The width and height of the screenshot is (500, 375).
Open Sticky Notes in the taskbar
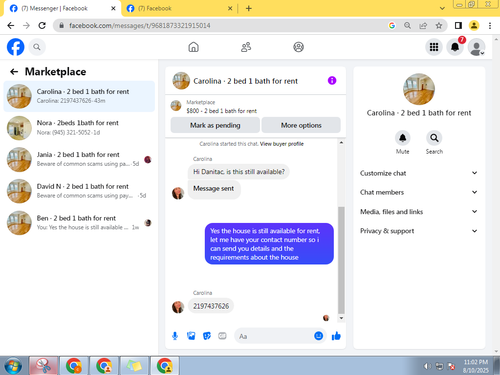[134, 366]
